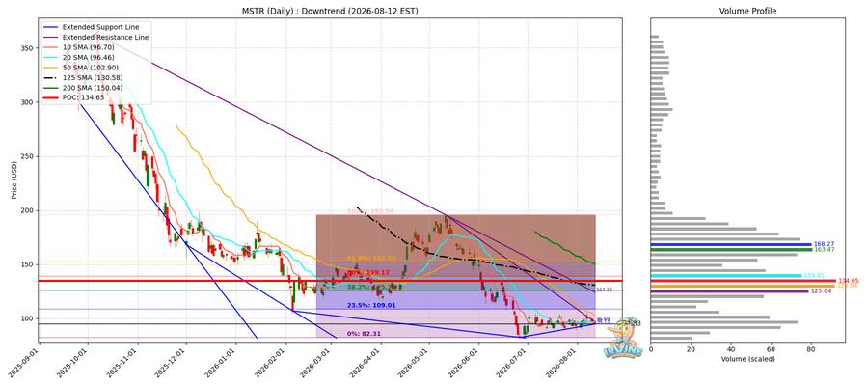This screenshot has width=868, height=386.
Task: Click the 150 price axis tick
Action: coord(27,264)
